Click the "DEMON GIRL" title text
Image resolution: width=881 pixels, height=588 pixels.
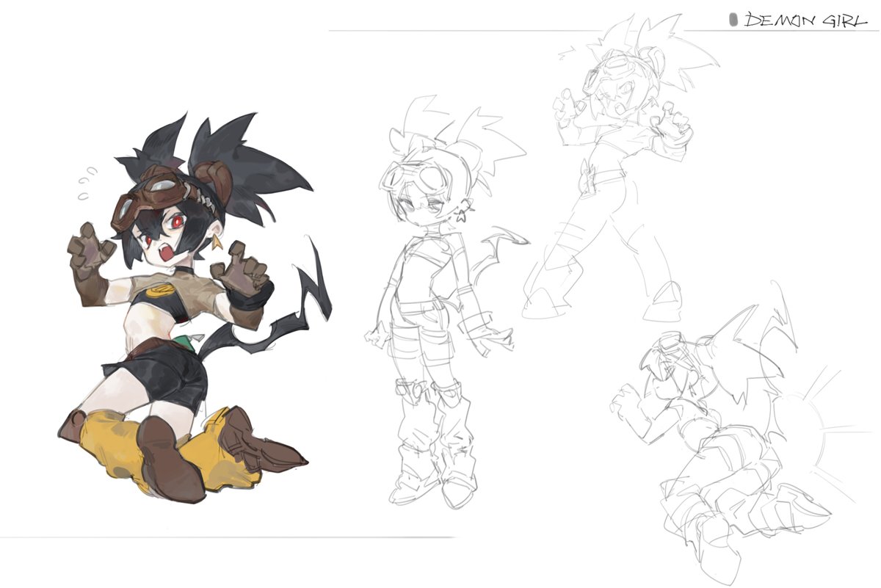click(x=806, y=20)
